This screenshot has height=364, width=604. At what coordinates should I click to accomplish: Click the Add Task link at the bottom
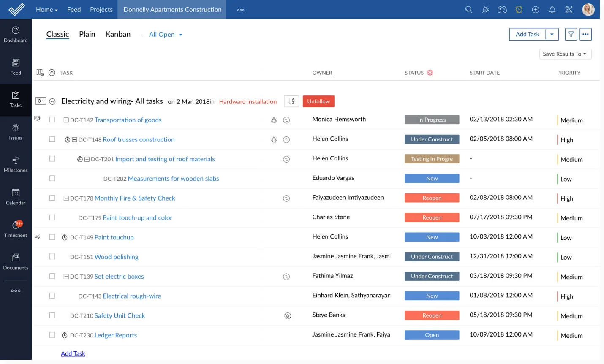click(73, 353)
